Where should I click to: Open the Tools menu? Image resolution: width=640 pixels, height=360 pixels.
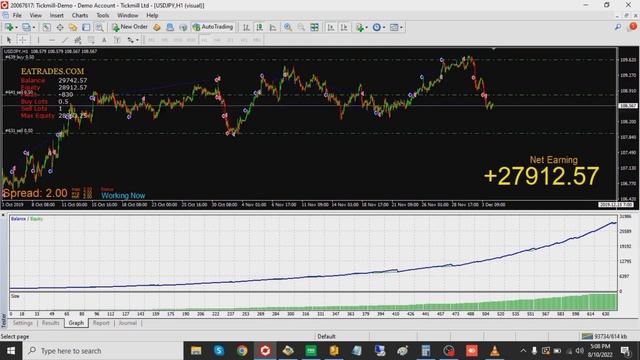(x=102, y=16)
